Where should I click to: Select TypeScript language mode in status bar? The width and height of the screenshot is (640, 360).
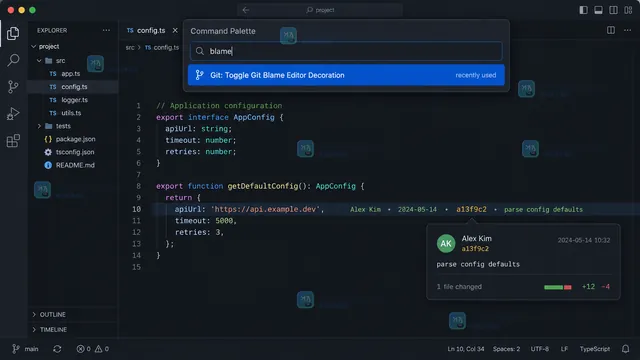595,349
